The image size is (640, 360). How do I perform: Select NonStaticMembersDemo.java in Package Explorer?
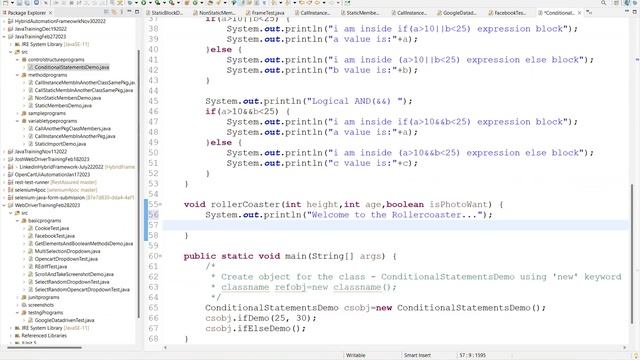click(x=67, y=98)
